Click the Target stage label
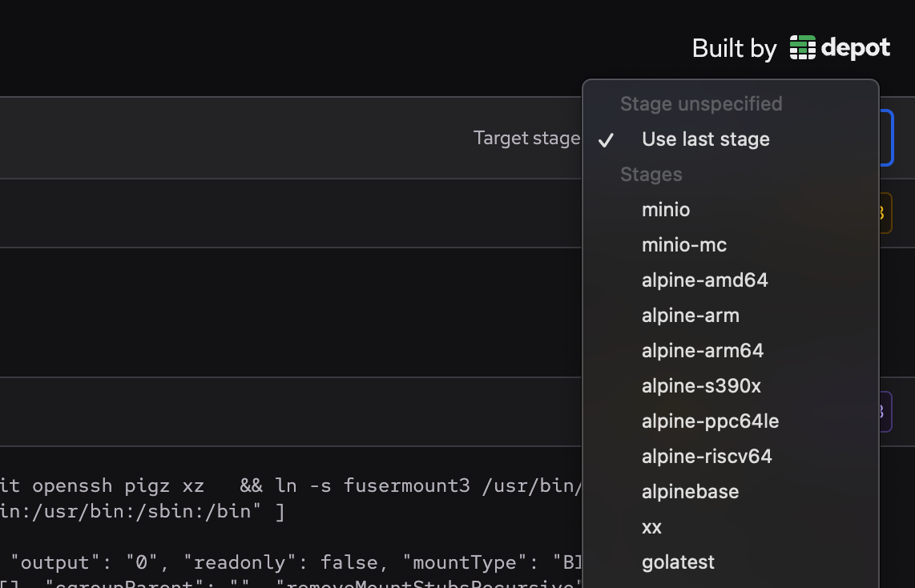The image size is (915, 588). click(x=526, y=137)
